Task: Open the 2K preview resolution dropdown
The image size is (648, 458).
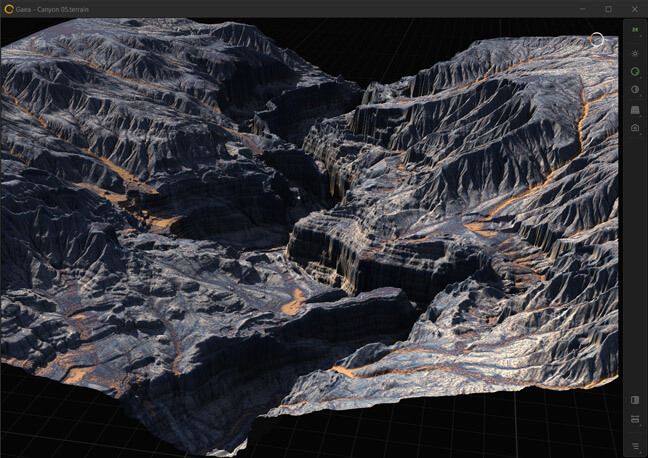Action: click(x=634, y=30)
